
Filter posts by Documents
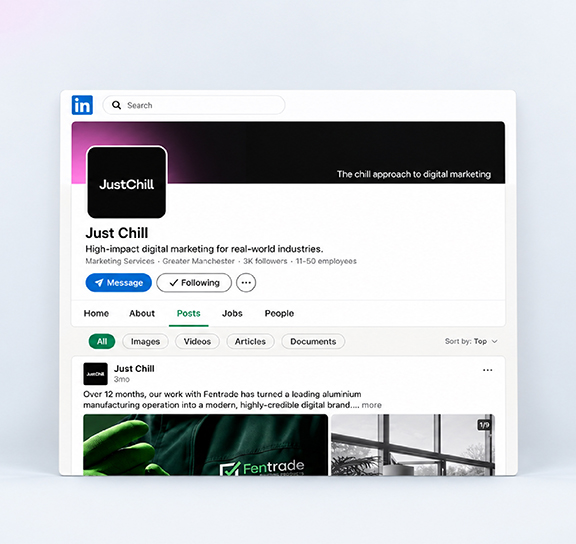pos(313,341)
